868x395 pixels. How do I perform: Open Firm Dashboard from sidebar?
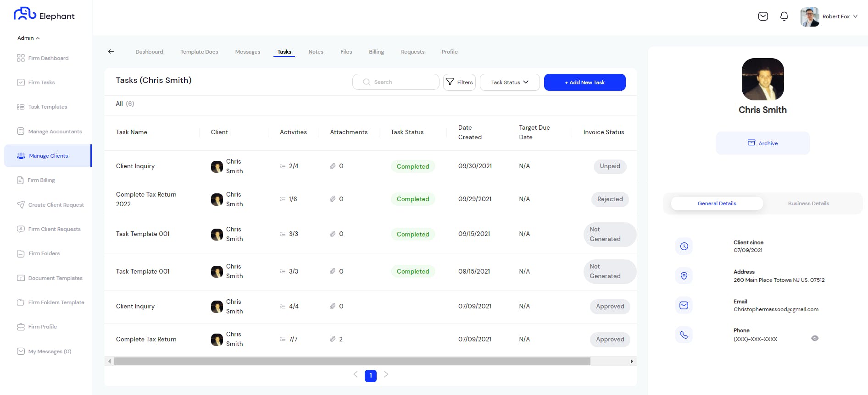pos(48,58)
